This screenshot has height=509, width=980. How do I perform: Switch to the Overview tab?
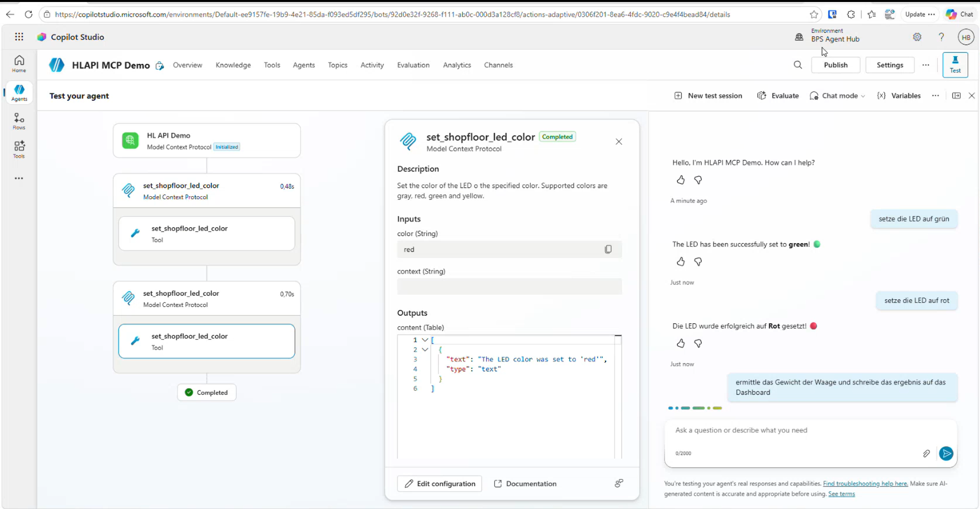187,65
